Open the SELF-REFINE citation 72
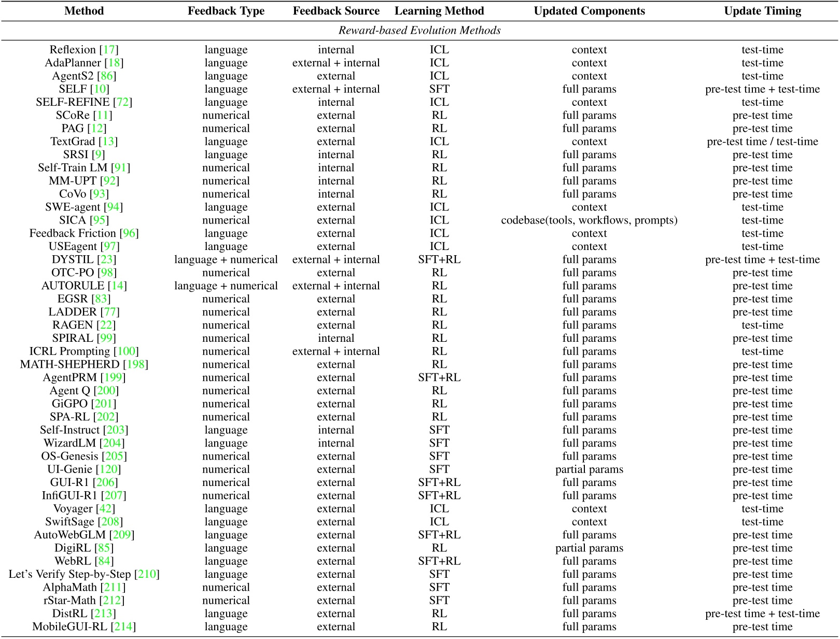This screenshot has height=639, width=840. (x=123, y=102)
